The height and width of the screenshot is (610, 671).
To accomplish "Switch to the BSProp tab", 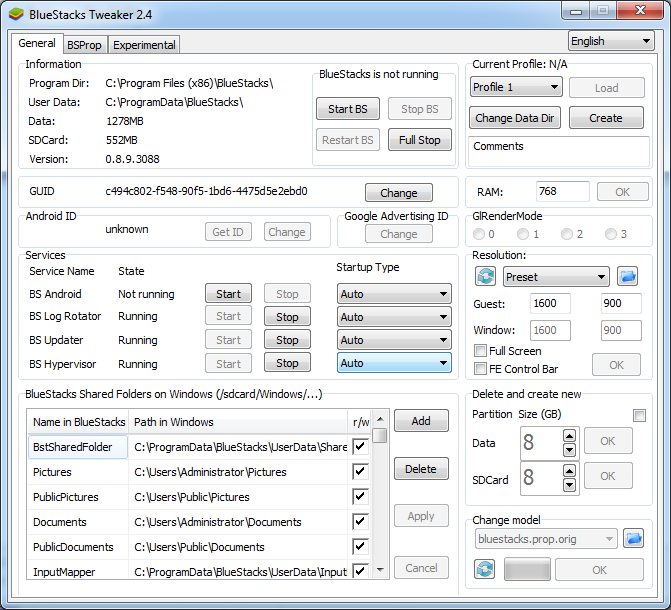I will click(84, 45).
